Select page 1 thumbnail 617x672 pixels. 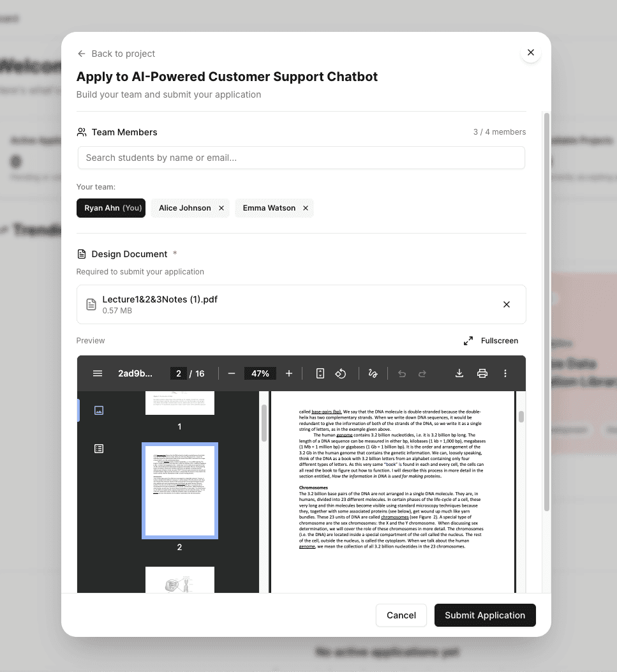[180, 403]
